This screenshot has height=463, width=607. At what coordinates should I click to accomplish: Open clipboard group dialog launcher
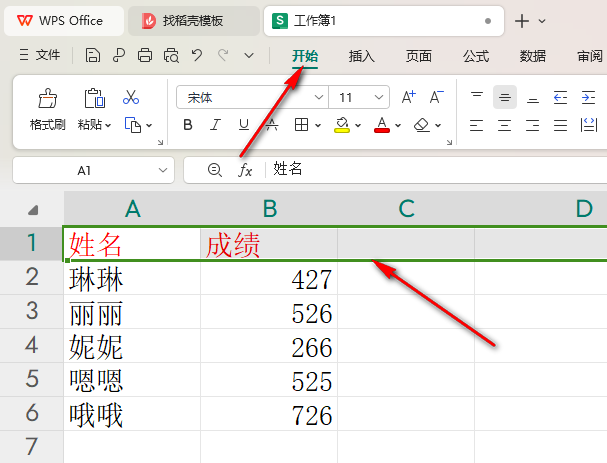click(x=160, y=142)
